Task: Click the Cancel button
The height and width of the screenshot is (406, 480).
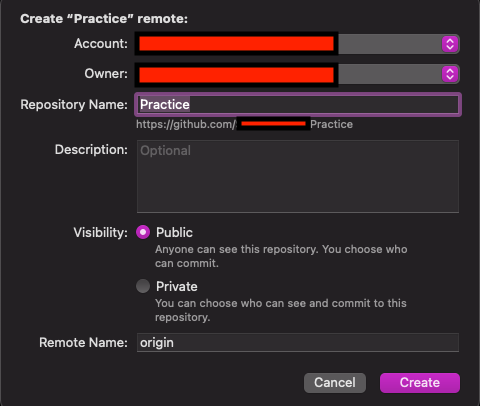Action: click(335, 383)
